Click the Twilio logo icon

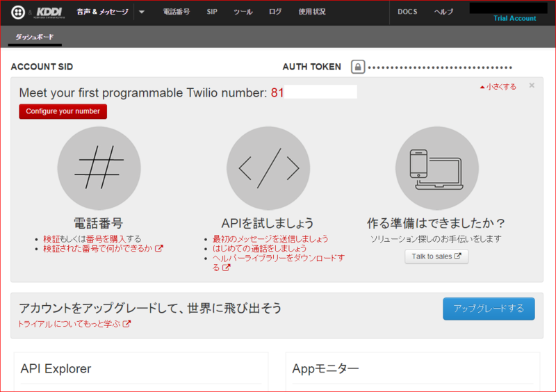click(18, 13)
